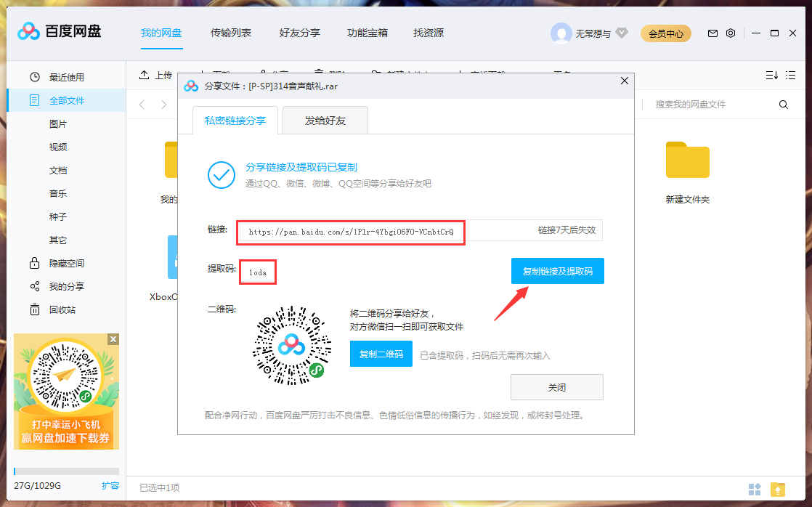Open the message envelope icon

point(712,33)
